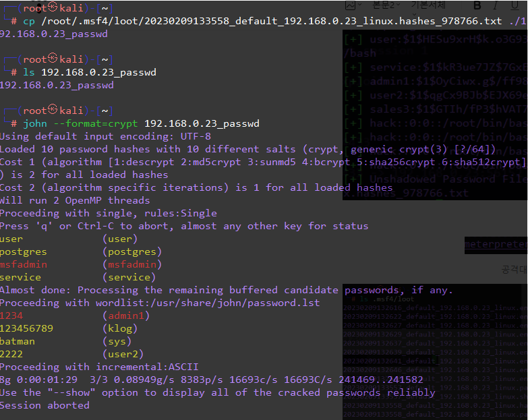The width and height of the screenshot is (528, 420).
Task: Click the '(admin1)' account label
Action: pyautogui.click(x=126, y=316)
